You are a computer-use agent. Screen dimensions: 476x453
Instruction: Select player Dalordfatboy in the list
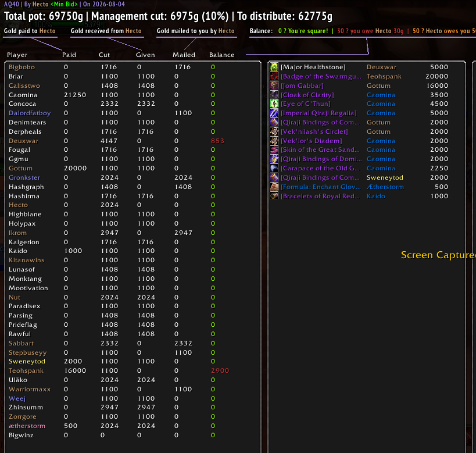coord(30,113)
